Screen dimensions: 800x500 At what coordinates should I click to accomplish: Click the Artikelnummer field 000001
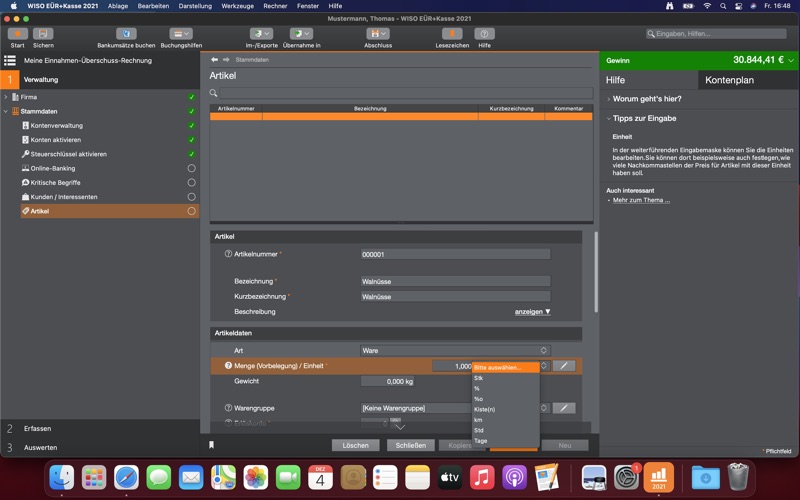point(455,254)
